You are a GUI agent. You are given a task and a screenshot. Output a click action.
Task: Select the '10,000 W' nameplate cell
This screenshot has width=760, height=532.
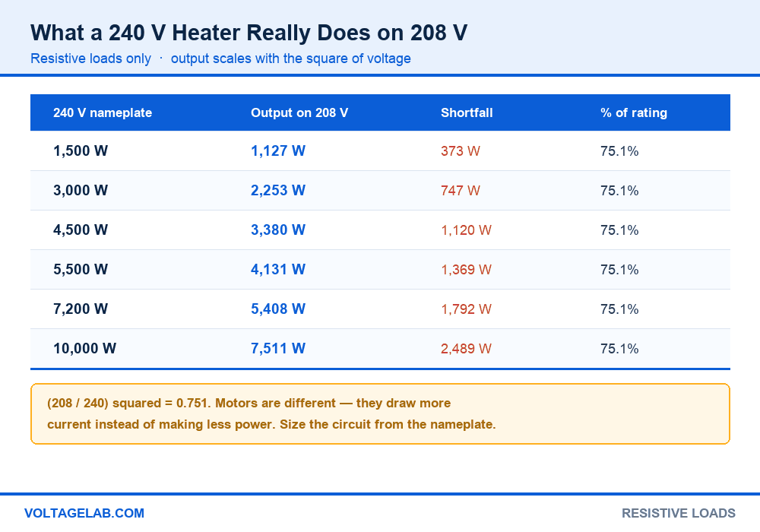pos(85,348)
